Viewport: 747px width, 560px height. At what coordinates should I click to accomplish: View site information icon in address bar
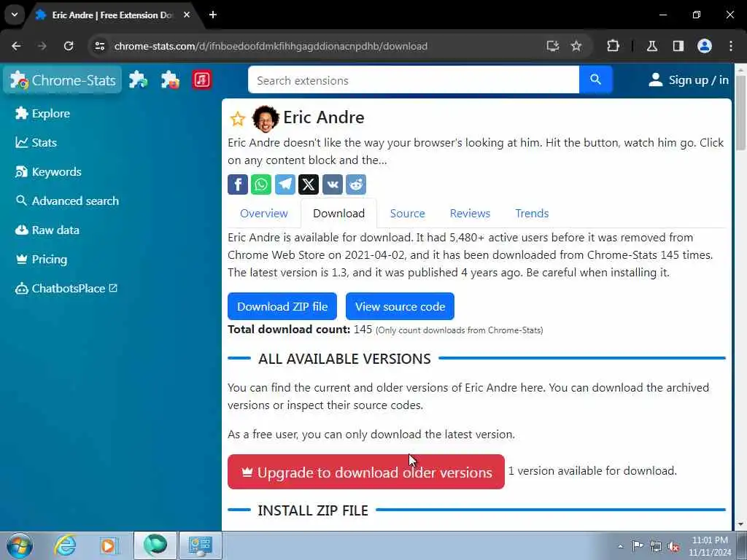pos(99,46)
